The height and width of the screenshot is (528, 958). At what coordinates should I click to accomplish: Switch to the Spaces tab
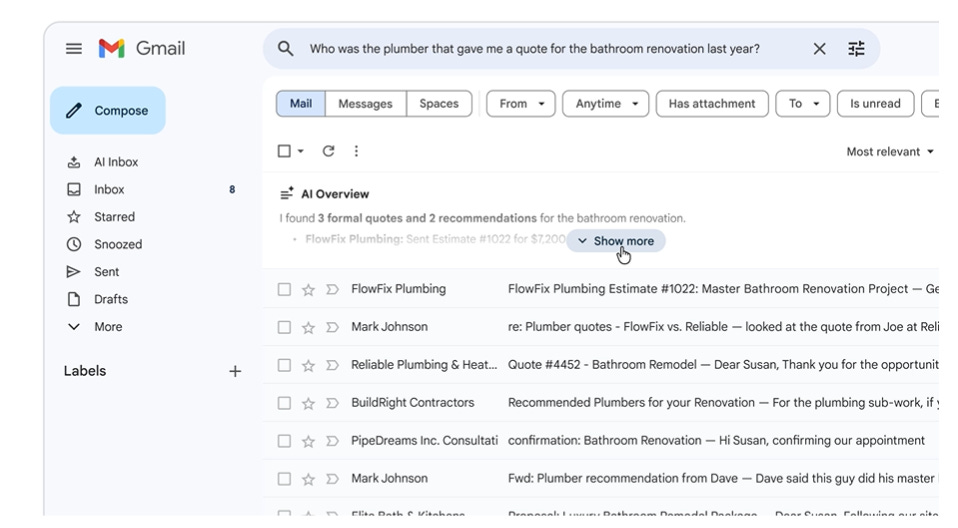439,103
